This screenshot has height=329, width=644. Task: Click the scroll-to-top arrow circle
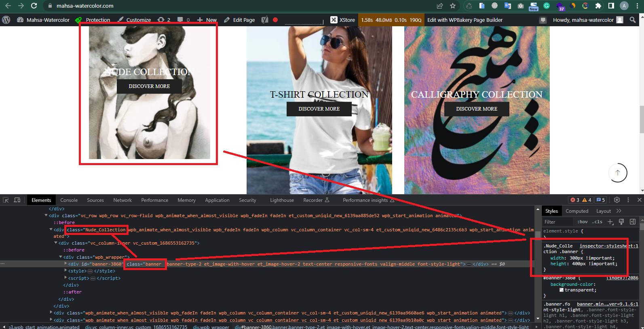(x=618, y=172)
